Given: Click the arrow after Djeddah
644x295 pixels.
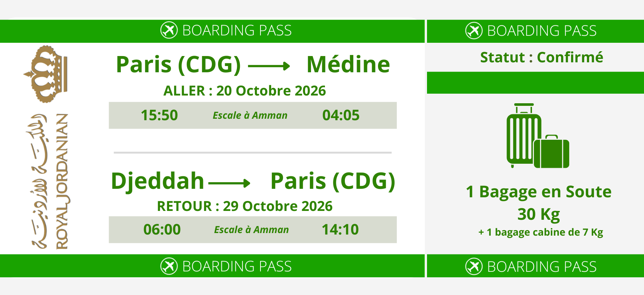Looking at the screenshot, I should pos(230,183).
